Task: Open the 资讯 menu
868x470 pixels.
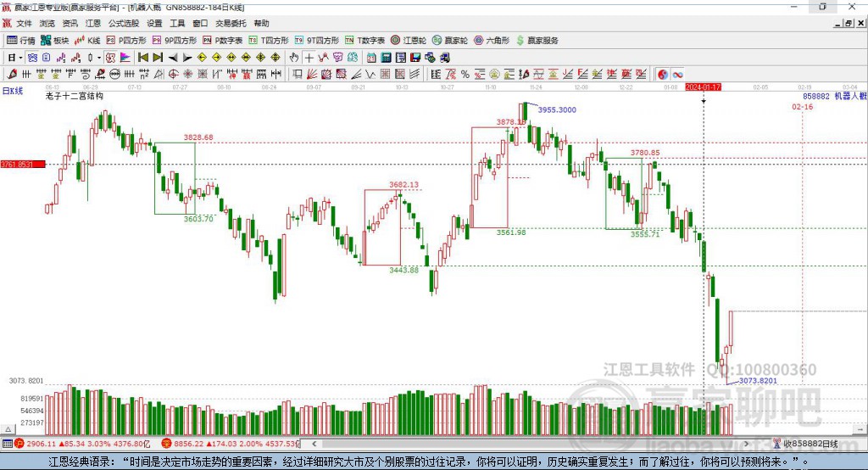Action: 70,23
